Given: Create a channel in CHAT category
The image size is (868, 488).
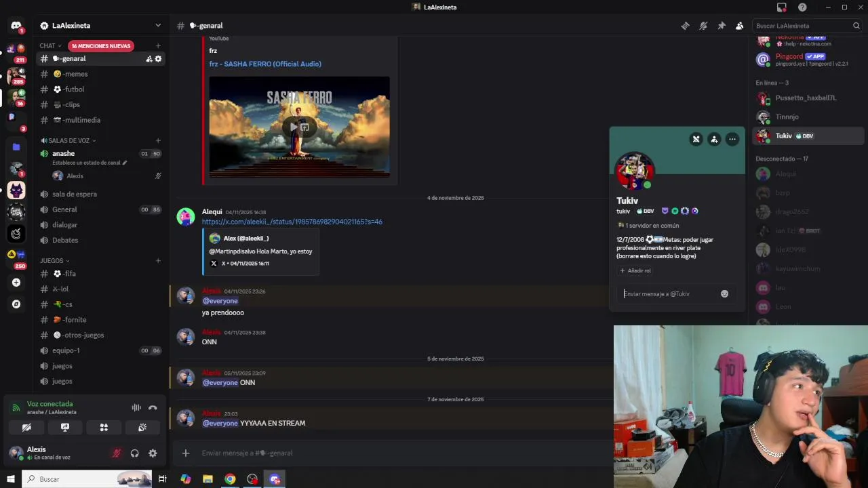Looking at the screenshot, I should (x=158, y=46).
